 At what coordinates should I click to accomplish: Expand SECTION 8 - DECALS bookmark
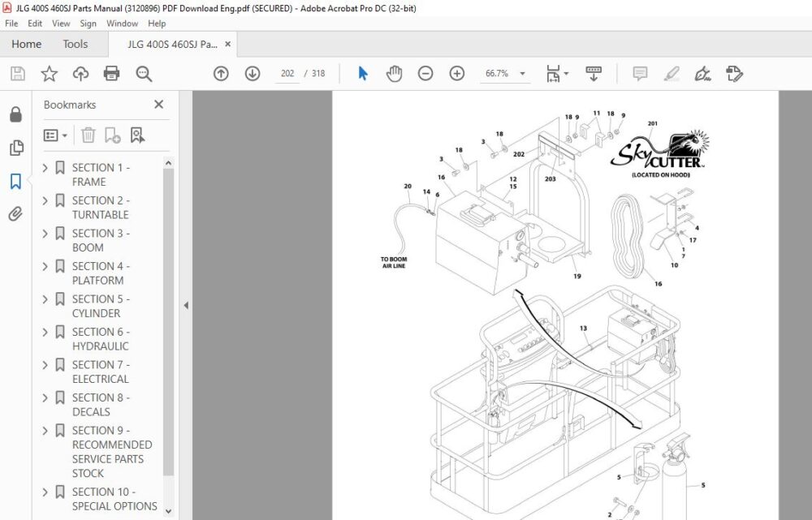pos(45,398)
